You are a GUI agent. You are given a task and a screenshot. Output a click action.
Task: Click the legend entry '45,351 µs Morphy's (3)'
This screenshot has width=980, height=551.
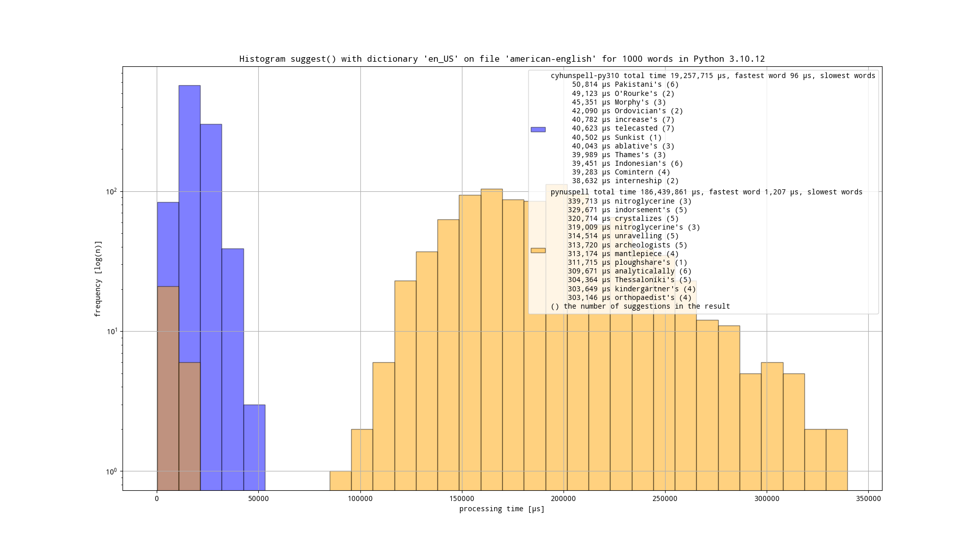(619, 102)
